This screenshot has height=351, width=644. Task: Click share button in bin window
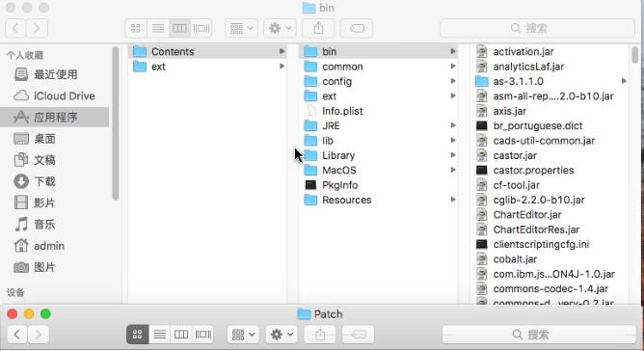318,28
